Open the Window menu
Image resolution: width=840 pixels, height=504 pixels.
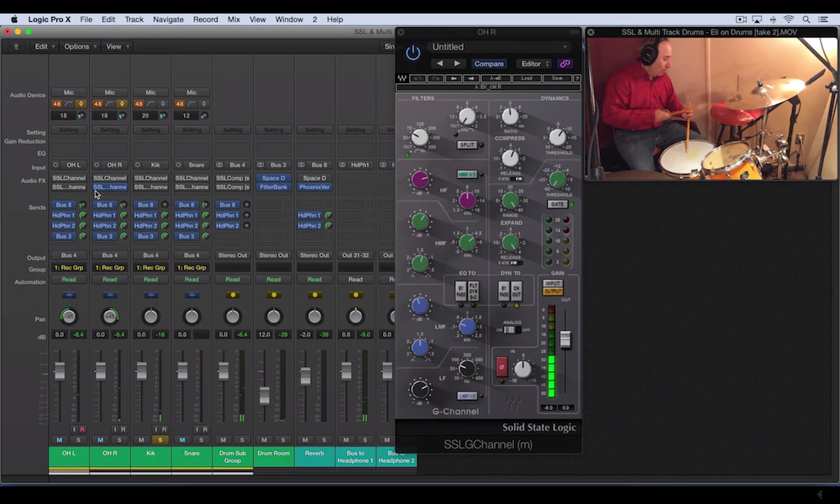coord(289,19)
